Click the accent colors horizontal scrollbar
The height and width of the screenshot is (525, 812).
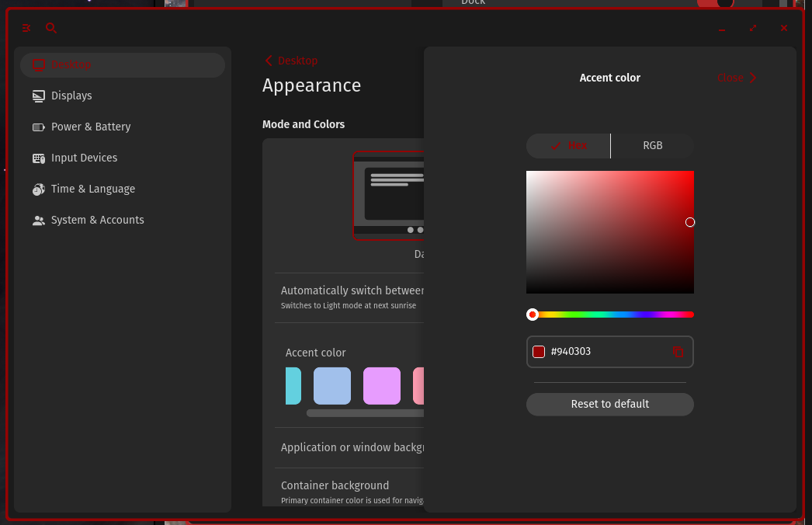tap(365, 413)
